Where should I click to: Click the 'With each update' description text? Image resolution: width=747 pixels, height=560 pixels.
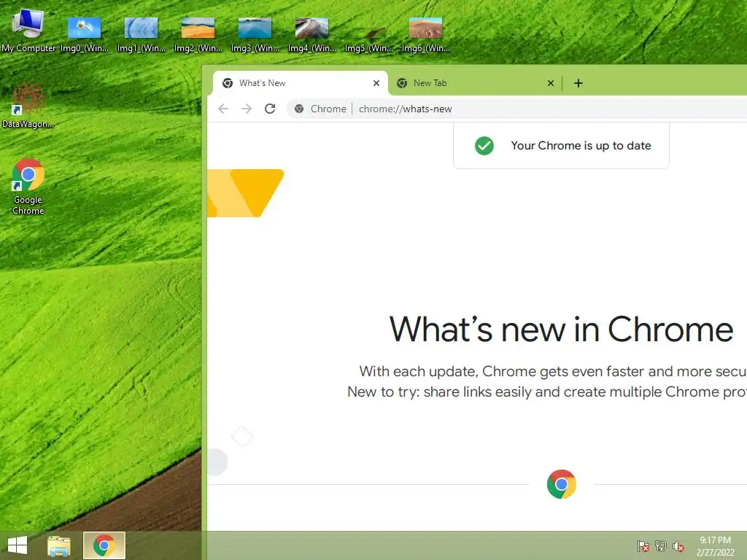(x=553, y=371)
